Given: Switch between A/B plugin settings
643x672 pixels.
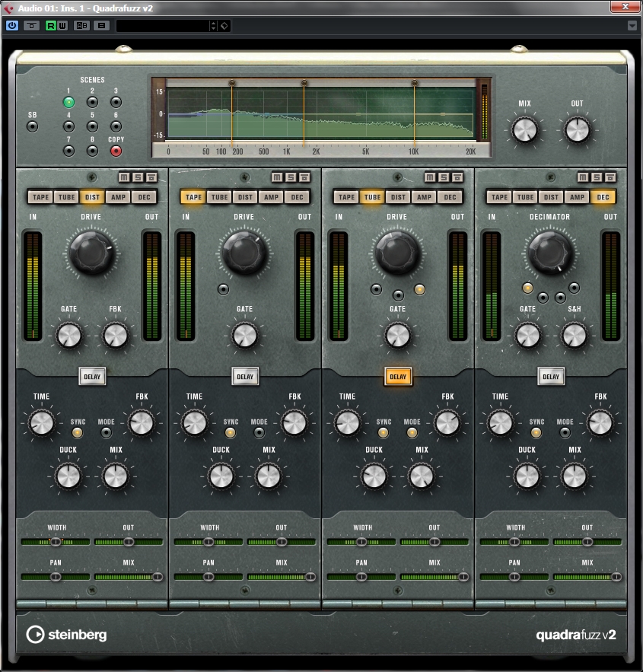Looking at the screenshot, I should pos(81,26).
